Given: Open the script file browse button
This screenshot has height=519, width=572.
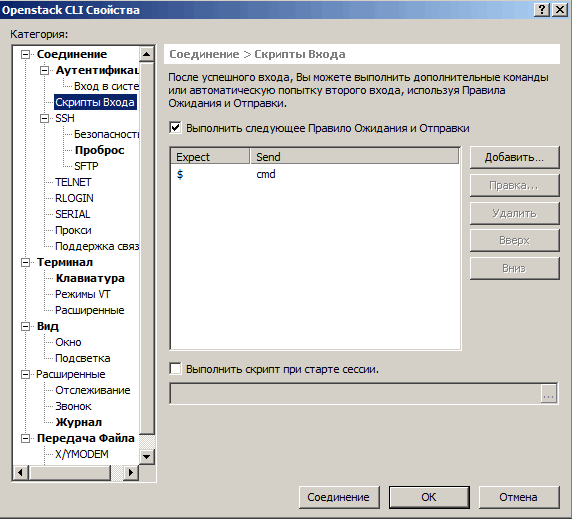Looking at the screenshot, I should tap(548, 393).
